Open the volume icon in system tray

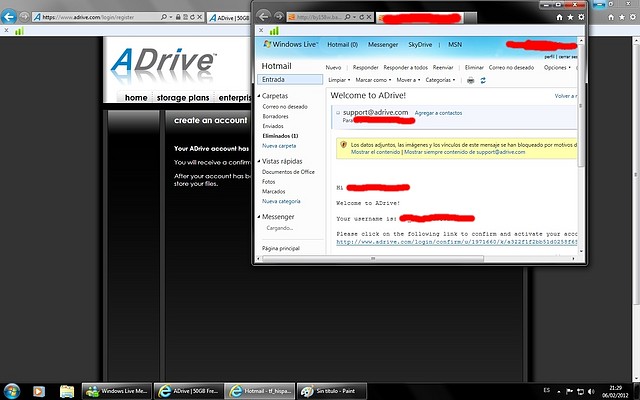pyautogui.click(x=591, y=391)
